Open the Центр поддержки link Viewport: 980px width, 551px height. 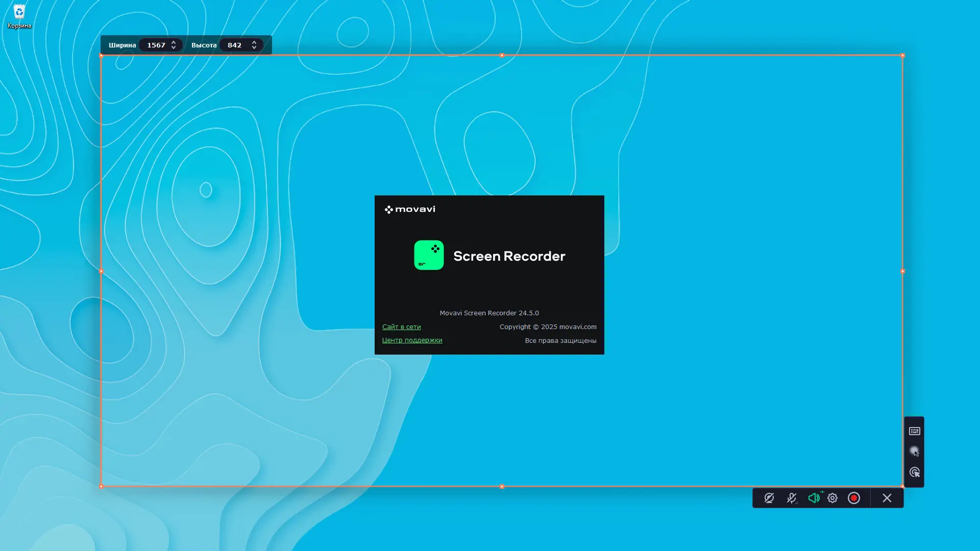[412, 340]
